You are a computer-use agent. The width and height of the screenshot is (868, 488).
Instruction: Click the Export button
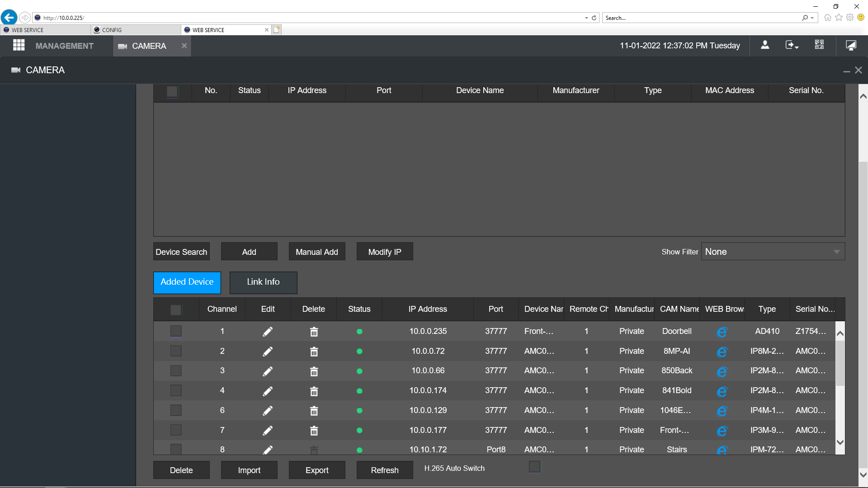(x=317, y=470)
